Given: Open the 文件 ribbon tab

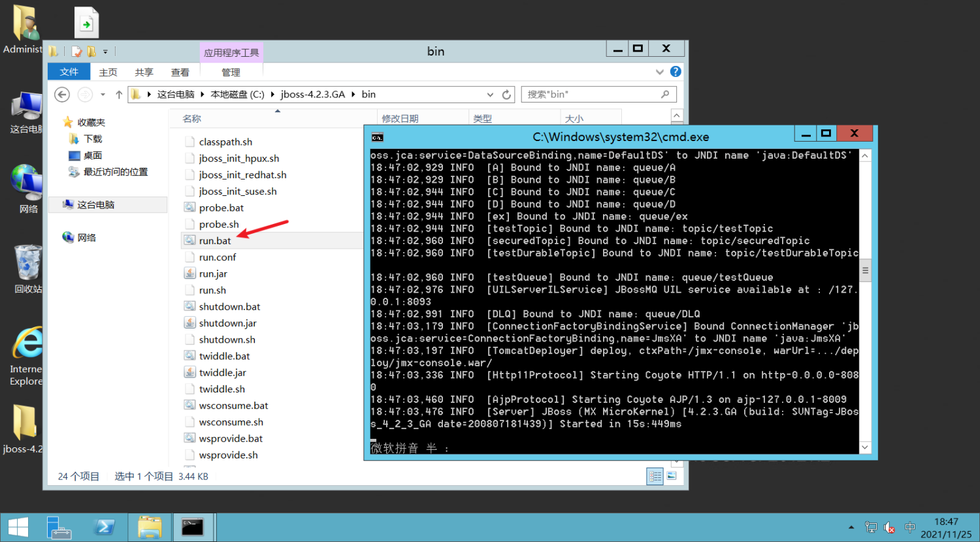Looking at the screenshot, I should tap(69, 72).
